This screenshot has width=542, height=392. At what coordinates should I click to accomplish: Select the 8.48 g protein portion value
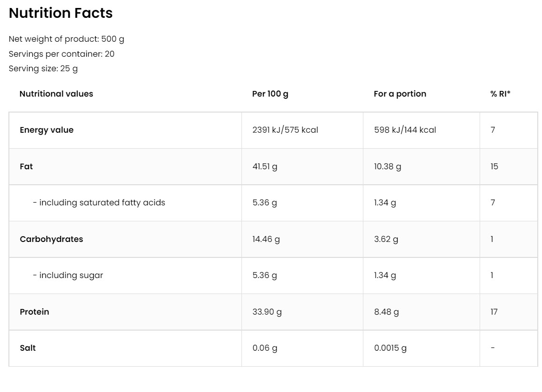pos(386,312)
